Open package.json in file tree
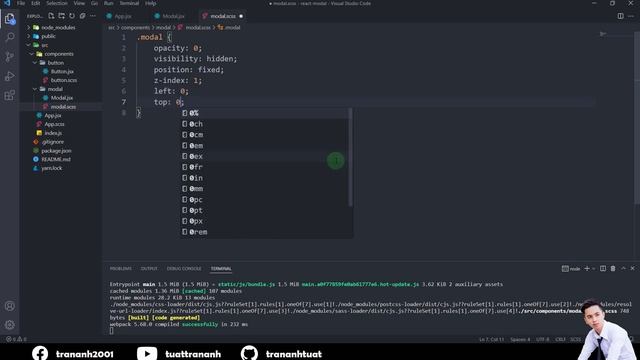The image size is (640, 360). 56,151
